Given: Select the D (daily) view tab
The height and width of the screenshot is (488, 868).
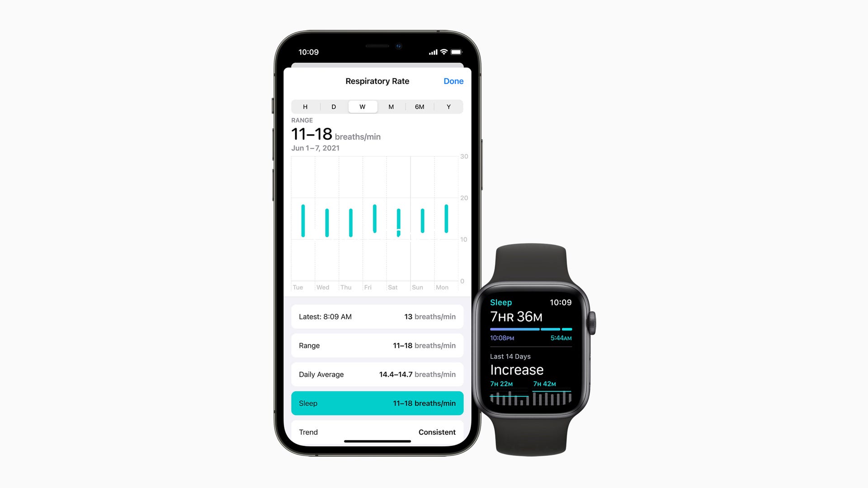Looking at the screenshot, I should coord(334,107).
